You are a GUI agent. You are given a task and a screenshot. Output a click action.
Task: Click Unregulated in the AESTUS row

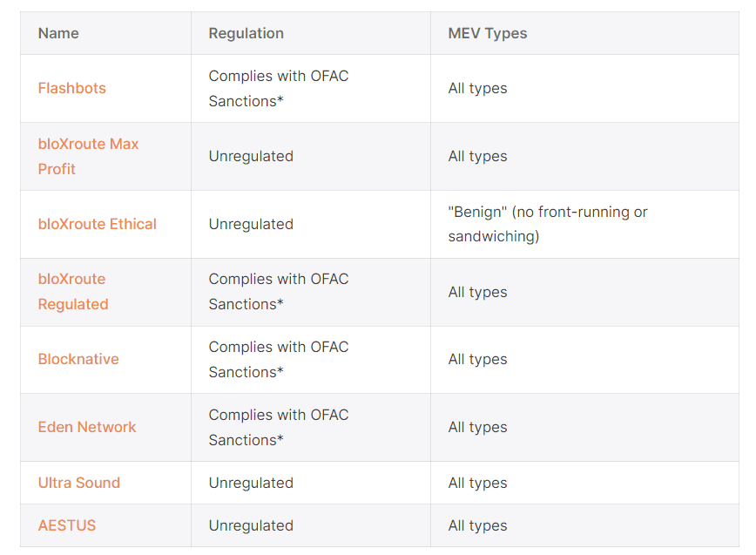251,525
